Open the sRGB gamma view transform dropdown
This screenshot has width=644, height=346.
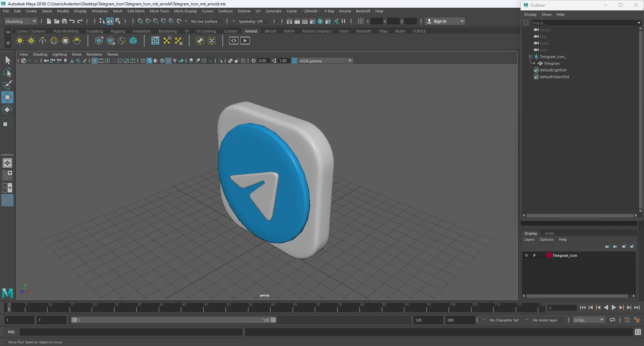325,61
